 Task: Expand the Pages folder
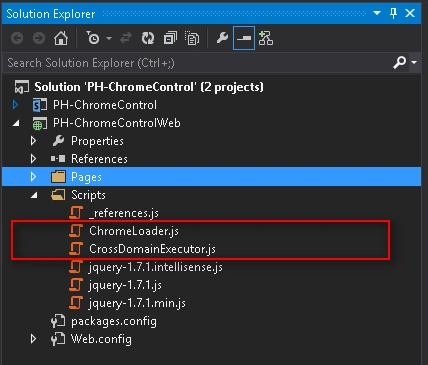pyautogui.click(x=33, y=177)
